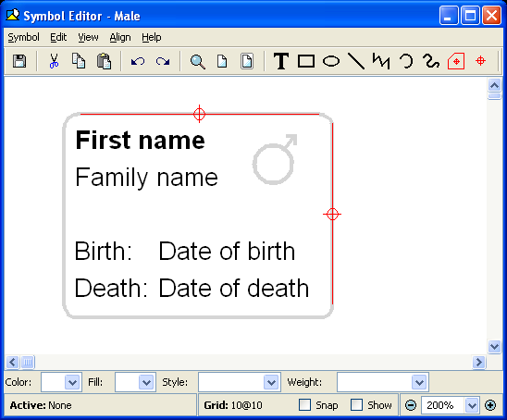This screenshot has height=420, width=507.
Task: Open the Symbol menu
Action: (24, 38)
